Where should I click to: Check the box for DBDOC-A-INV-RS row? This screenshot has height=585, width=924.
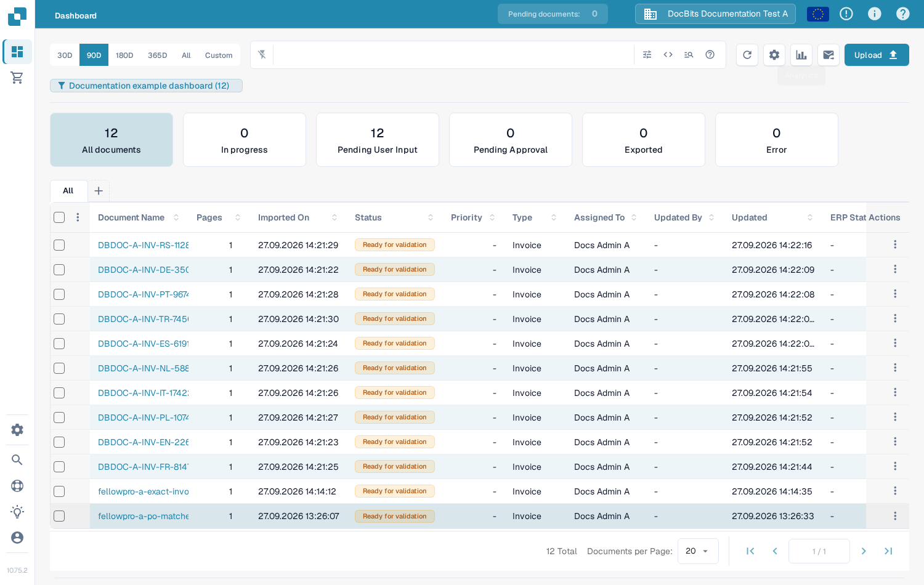point(59,245)
